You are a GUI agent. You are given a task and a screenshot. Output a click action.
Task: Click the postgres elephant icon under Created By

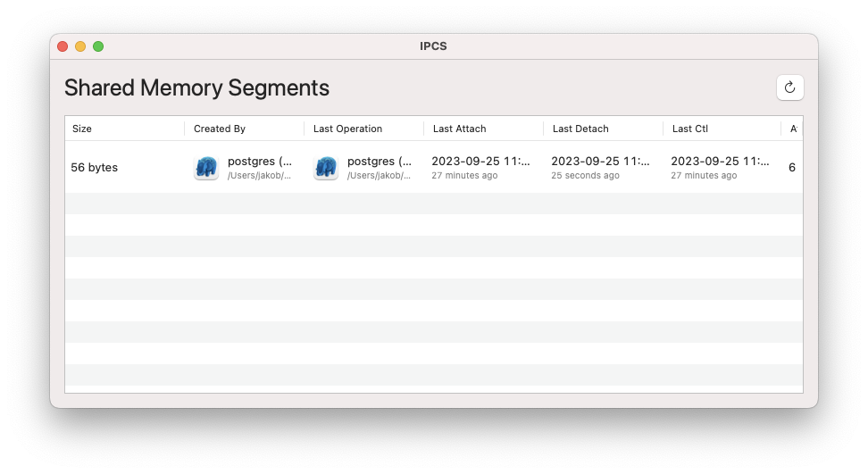click(x=206, y=167)
